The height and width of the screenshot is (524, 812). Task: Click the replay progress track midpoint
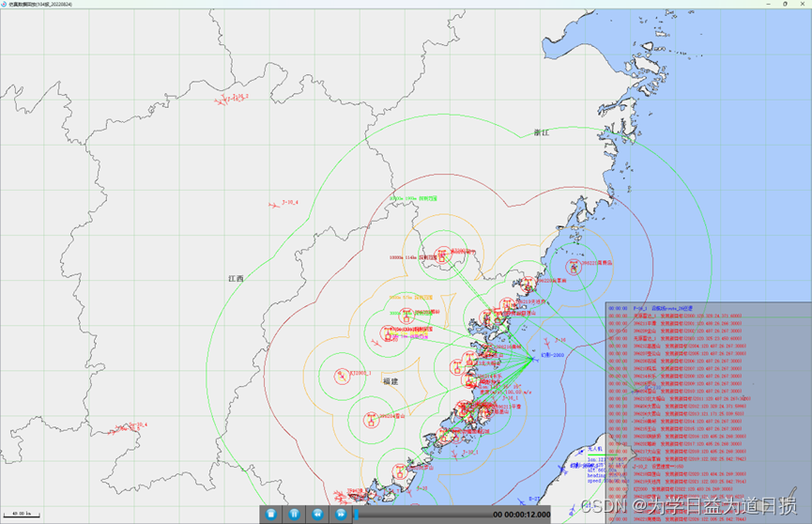click(x=423, y=515)
